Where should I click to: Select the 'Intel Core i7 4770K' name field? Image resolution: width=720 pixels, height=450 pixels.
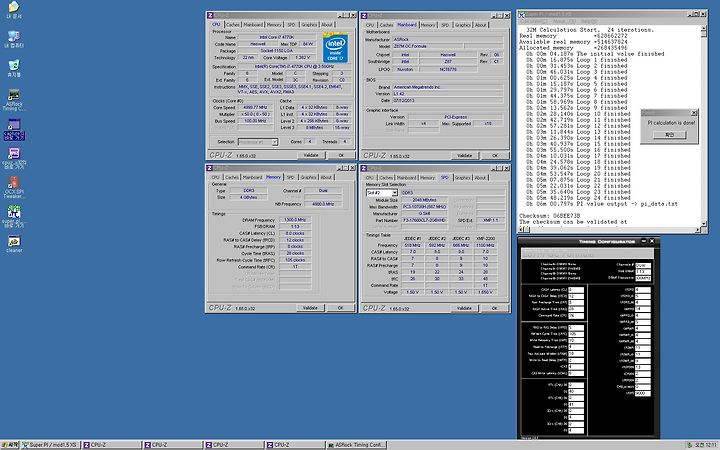click(x=277, y=37)
